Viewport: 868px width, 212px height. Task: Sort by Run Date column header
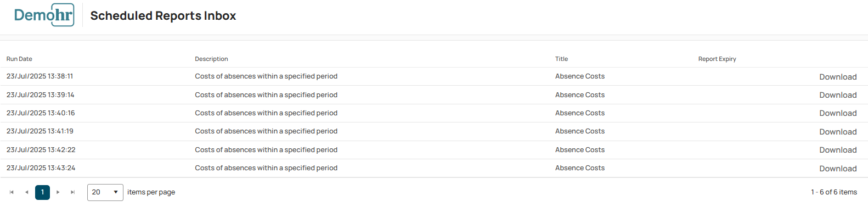19,59
